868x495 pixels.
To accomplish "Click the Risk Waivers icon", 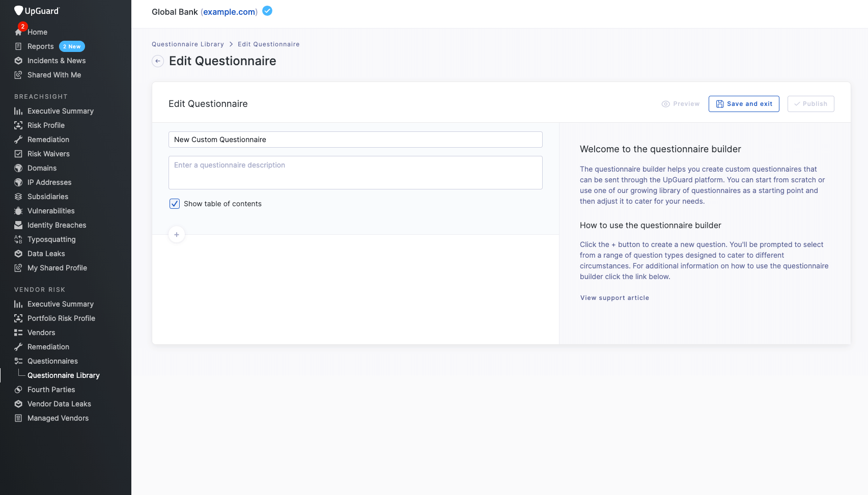I will [18, 154].
